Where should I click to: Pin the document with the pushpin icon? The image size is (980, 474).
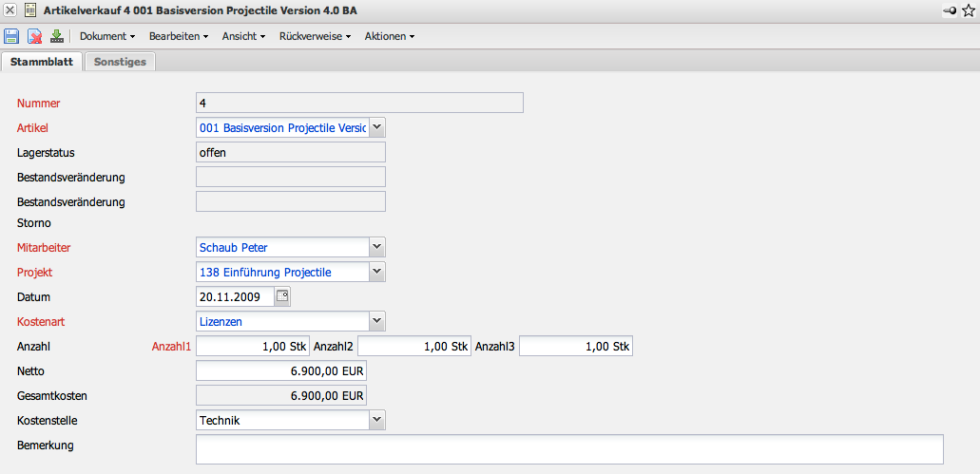950,9
